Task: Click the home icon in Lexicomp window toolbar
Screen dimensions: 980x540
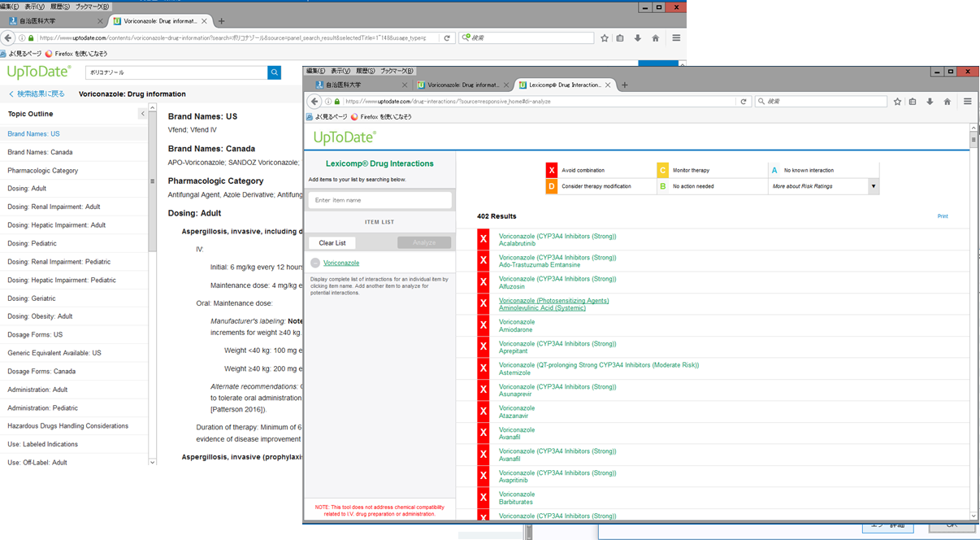Action: [x=947, y=102]
